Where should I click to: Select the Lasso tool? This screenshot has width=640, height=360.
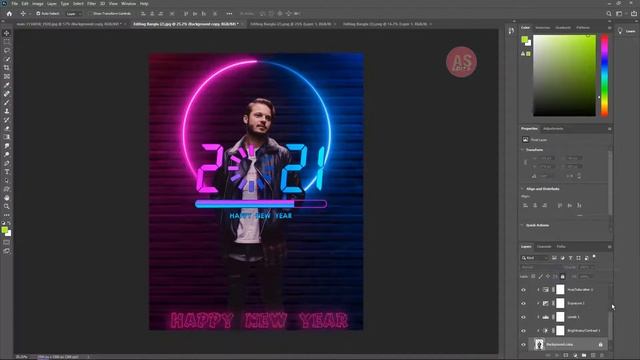click(x=7, y=50)
